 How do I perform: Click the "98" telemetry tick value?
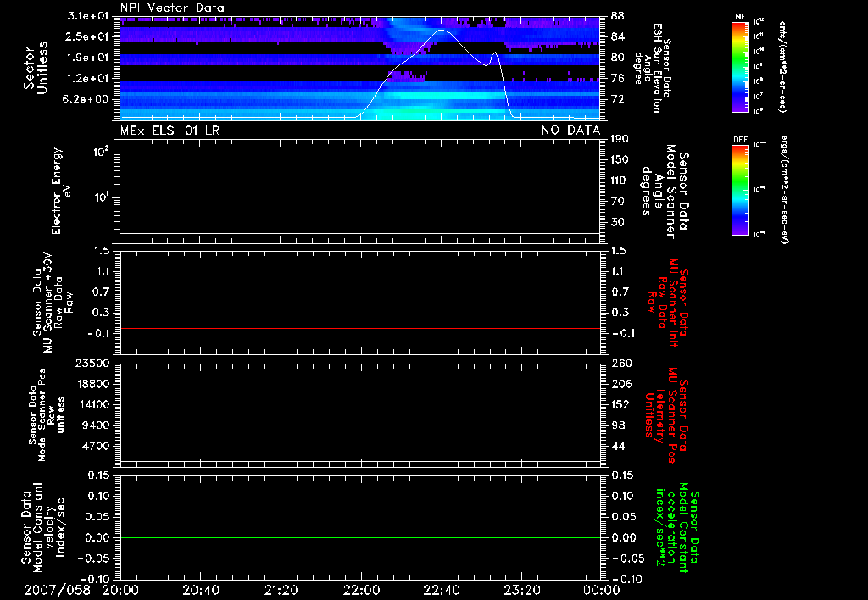[x=618, y=425]
